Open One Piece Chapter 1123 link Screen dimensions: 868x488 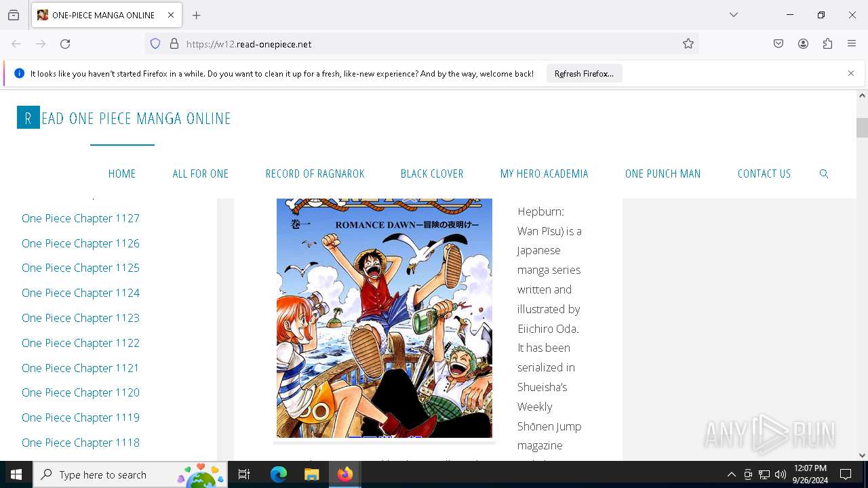81,318
